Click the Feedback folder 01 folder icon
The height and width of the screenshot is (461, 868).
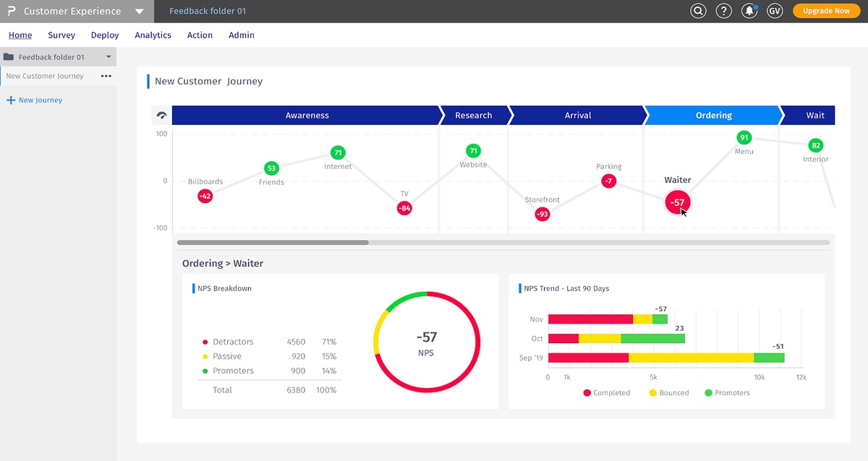(x=9, y=57)
